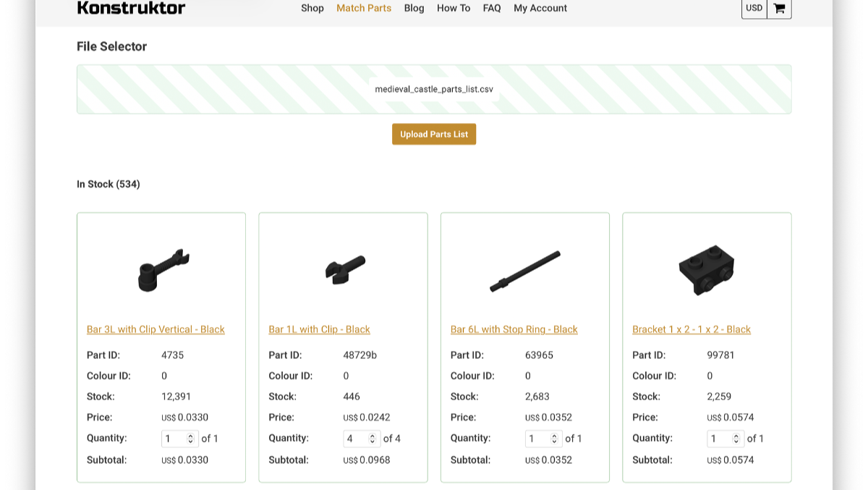This screenshot has height=490, width=868.
Task: Click the medieval_castle_parts_list.csv file drop zone
Action: pyautogui.click(x=434, y=89)
